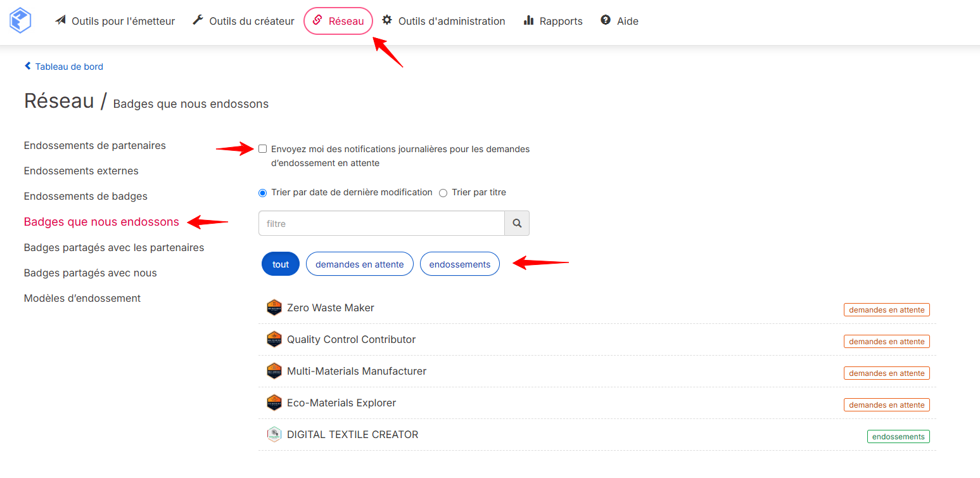Click the filtre text input field
This screenshot has height=478, width=980.
tap(381, 223)
